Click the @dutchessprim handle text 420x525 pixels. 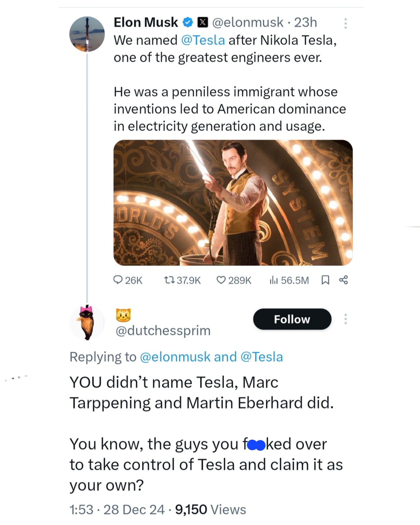pos(163,330)
